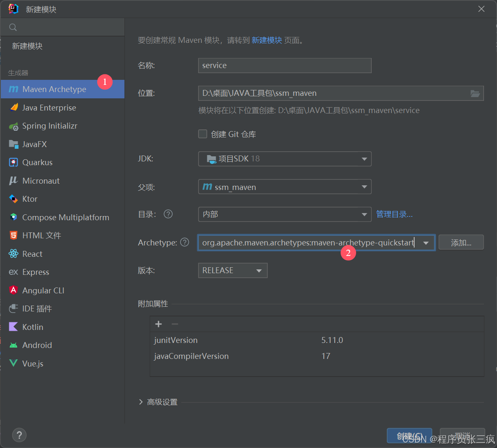This screenshot has width=497, height=448.
Task: Expand the 高级设置 section
Action: 141,402
